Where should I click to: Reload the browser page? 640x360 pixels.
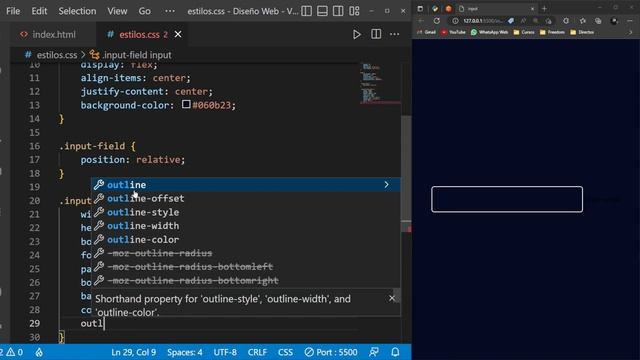437,21
